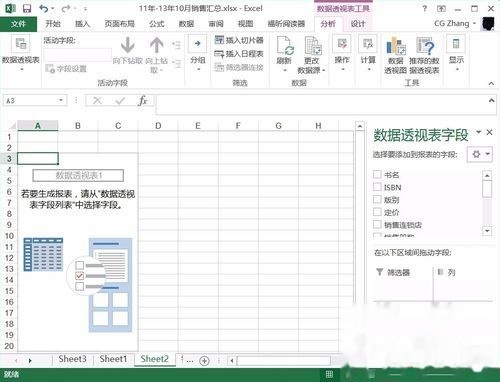Open Recommended PivotTables (推荐的数据透视表) icon

425,46
